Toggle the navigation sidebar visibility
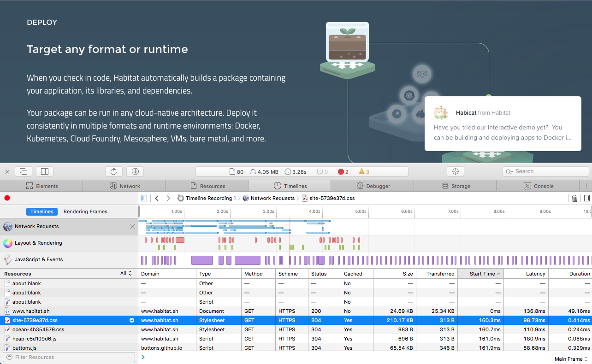The image size is (592, 364). pos(144,198)
